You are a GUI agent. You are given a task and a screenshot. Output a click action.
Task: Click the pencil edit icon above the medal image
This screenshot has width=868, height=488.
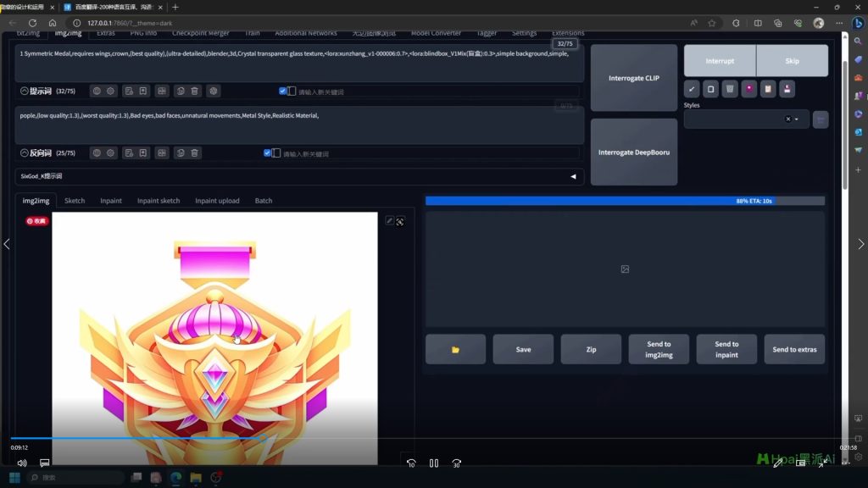pos(389,221)
